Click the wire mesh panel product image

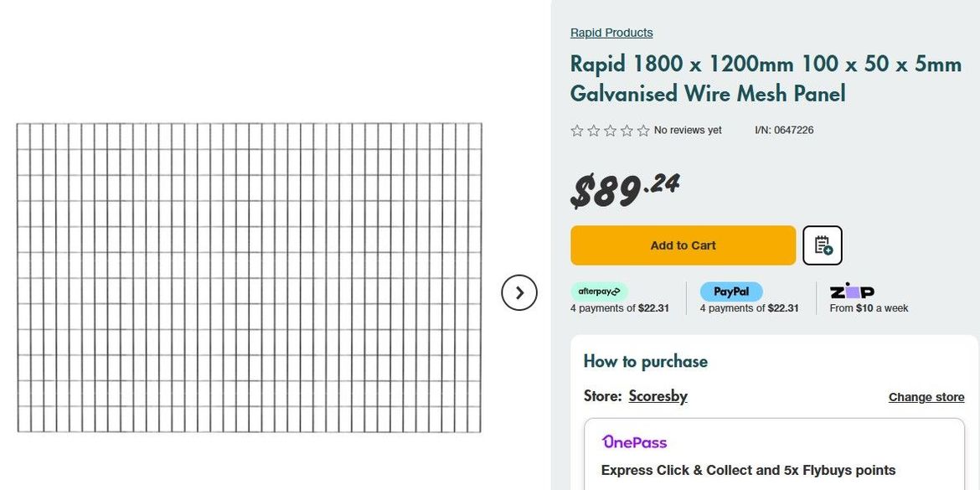coord(250,278)
